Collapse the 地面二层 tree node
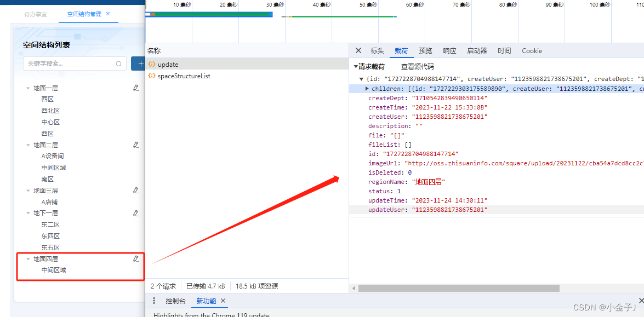This screenshot has width=644, height=317. pyautogui.click(x=29, y=145)
